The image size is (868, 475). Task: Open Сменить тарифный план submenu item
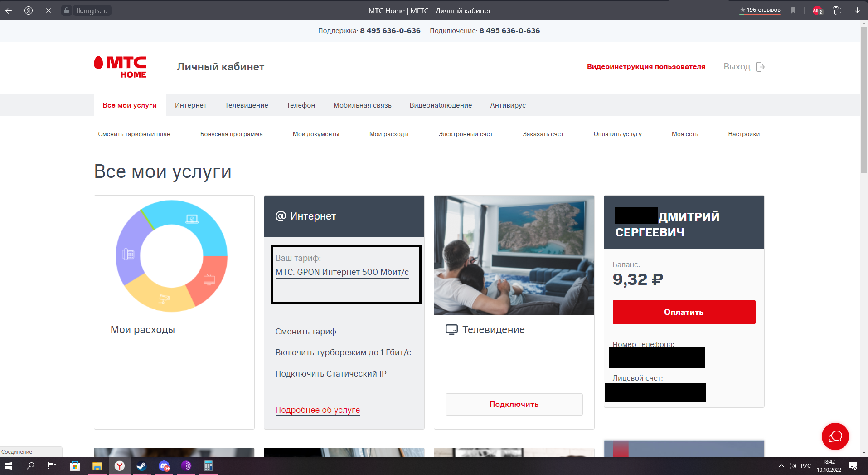click(134, 134)
